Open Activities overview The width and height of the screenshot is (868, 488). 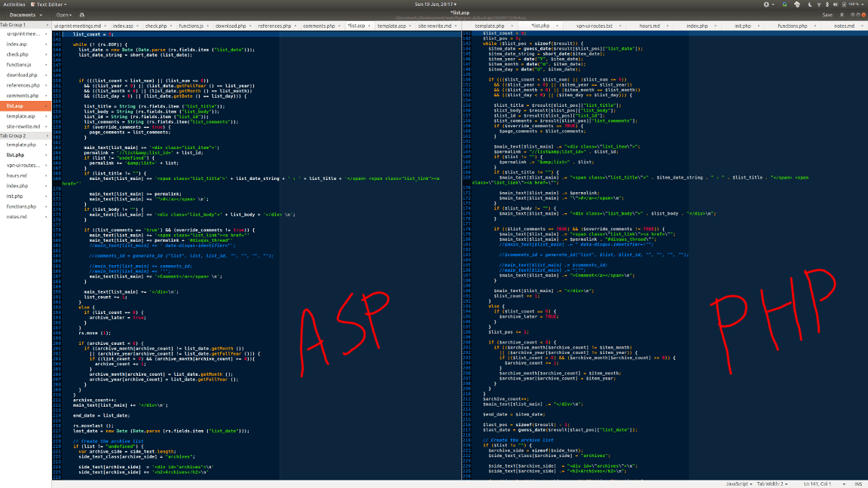[14, 5]
